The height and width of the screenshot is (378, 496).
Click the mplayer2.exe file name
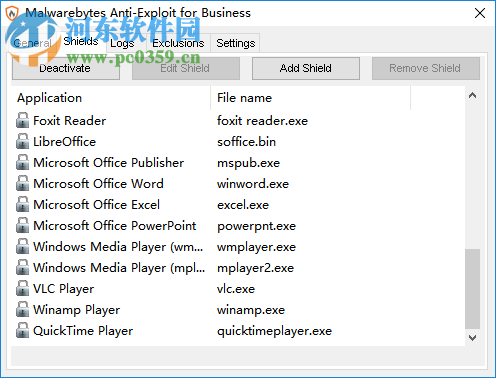click(255, 268)
